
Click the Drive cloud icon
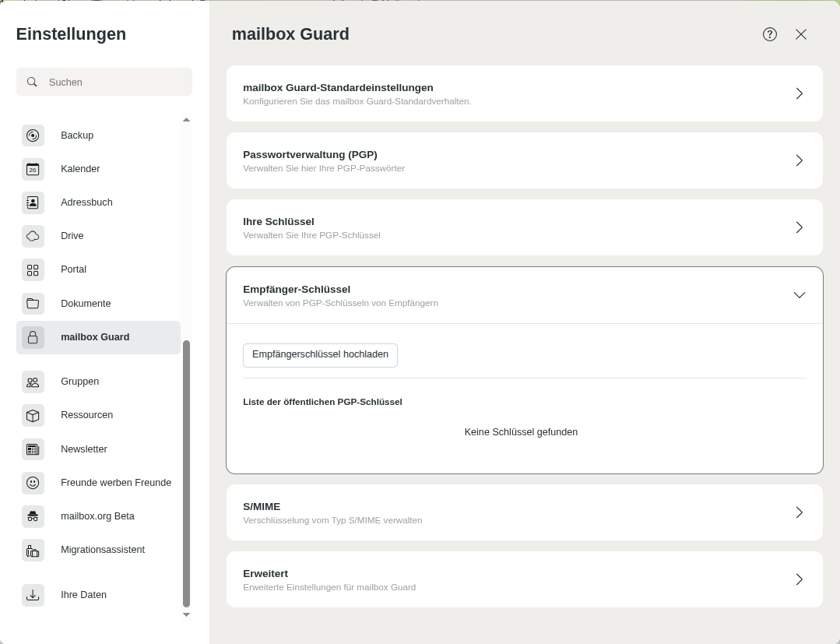click(33, 236)
